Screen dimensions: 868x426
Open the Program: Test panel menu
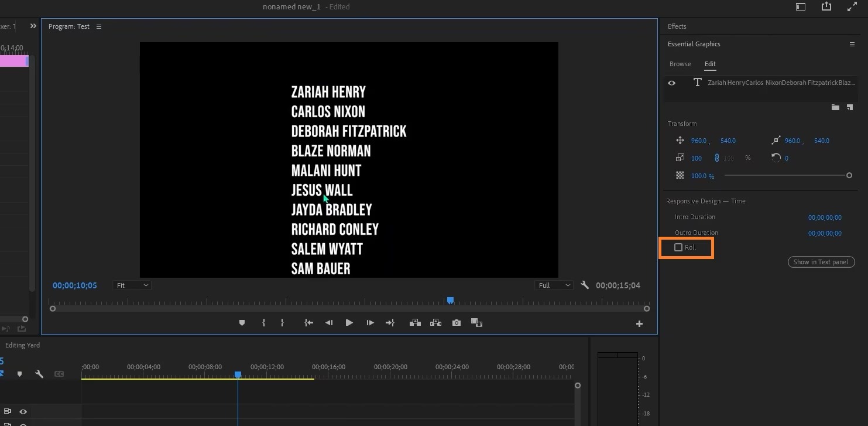tap(98, 26)
